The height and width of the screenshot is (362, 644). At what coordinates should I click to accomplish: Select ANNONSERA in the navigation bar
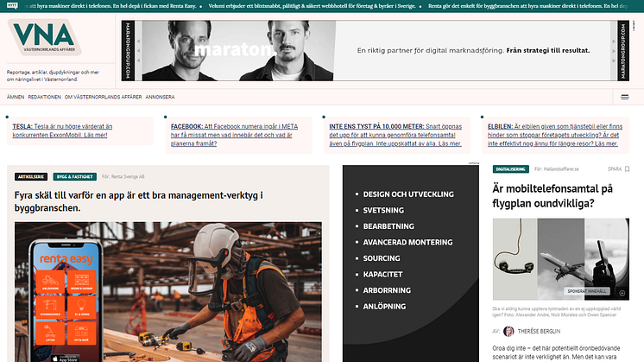(161, 97)
